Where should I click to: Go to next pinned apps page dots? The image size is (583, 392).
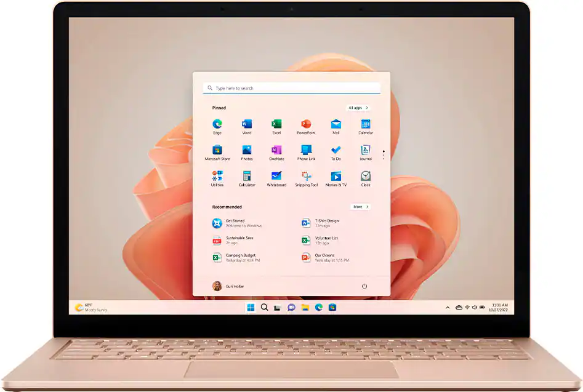(384, 154)
